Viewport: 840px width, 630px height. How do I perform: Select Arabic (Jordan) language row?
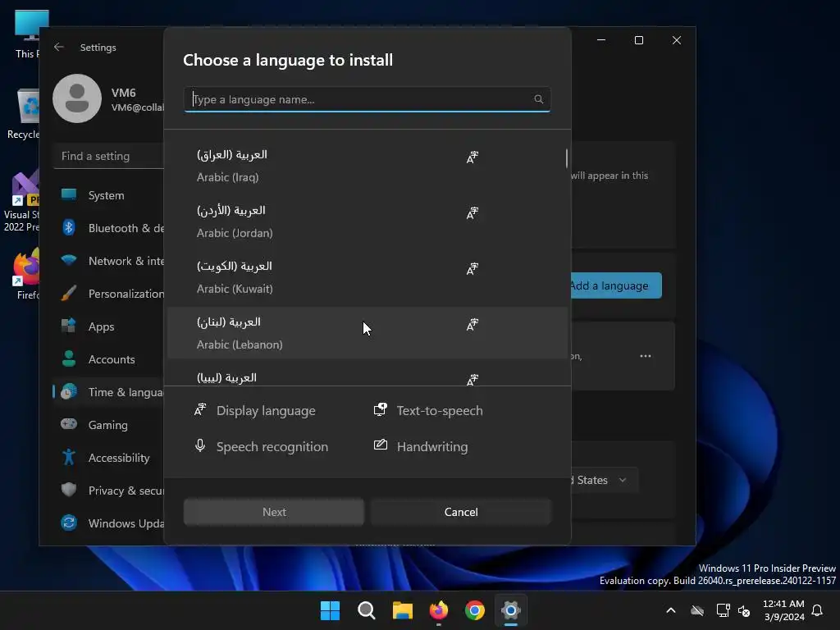[x=367, y=221]
